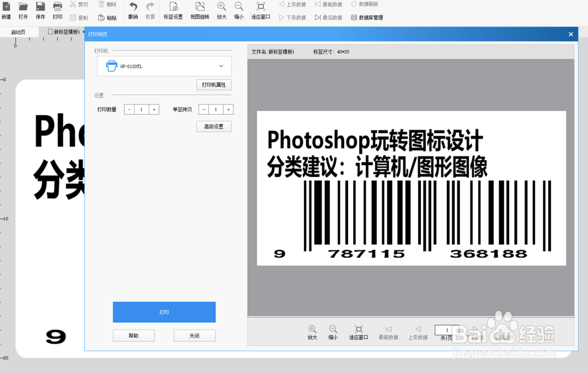Viewport: 588px width, 373px height.
Task: Click the preview page number field
Action: [447, 330]
